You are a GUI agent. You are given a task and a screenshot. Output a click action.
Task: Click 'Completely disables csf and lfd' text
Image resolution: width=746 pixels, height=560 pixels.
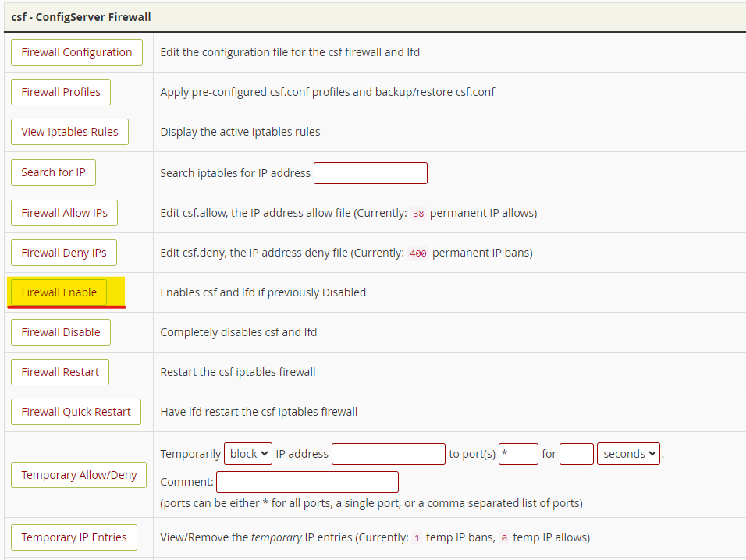pyautogui.click(x=238, y=332)
